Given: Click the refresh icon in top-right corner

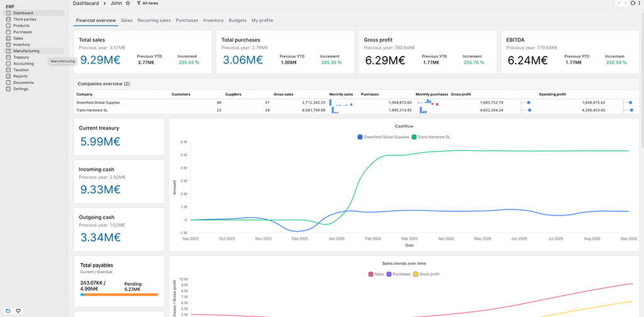Looking at the screenshot, I should coord(633,3).
